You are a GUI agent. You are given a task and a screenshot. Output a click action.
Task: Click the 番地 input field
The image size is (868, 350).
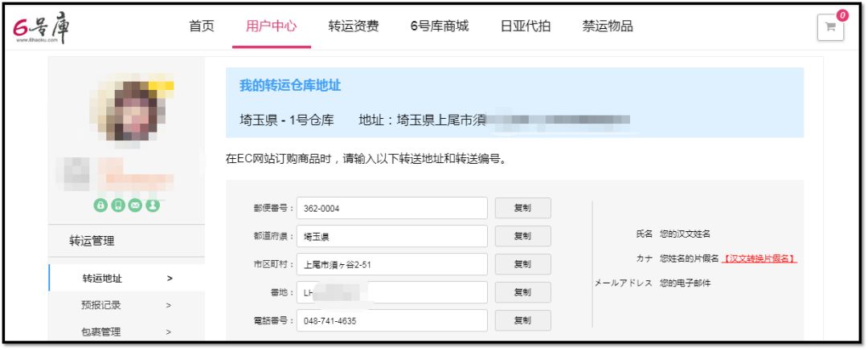392,292
